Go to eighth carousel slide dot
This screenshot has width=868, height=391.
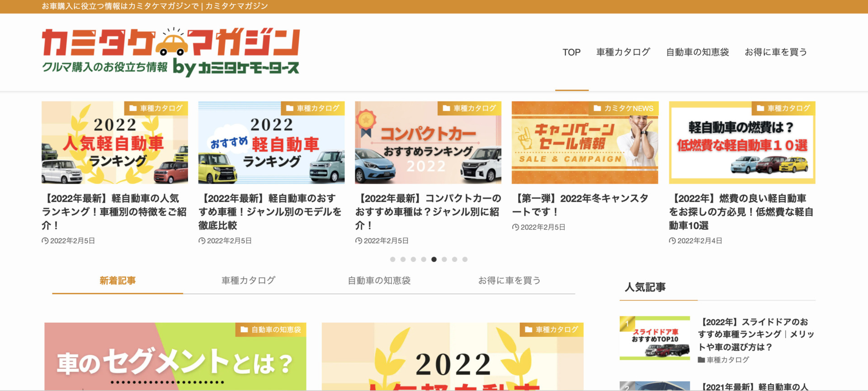(x=465, y=259)
